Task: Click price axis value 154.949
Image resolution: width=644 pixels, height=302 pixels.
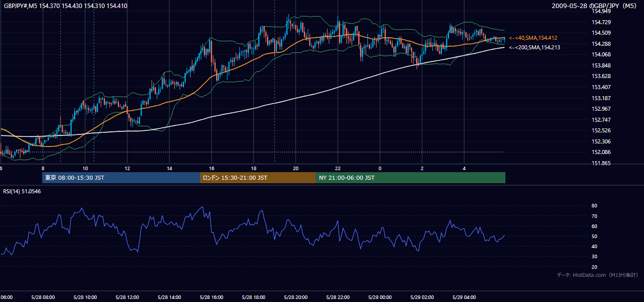Action: 601,11
